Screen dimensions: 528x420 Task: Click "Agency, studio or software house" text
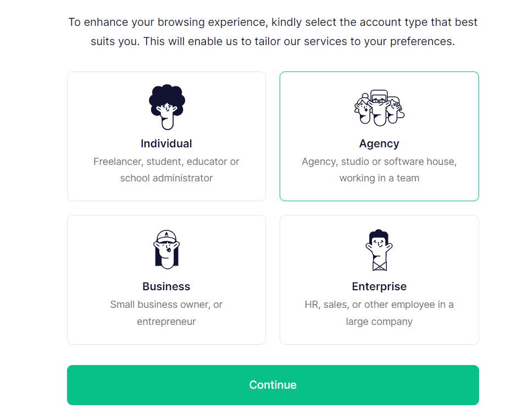379,162
